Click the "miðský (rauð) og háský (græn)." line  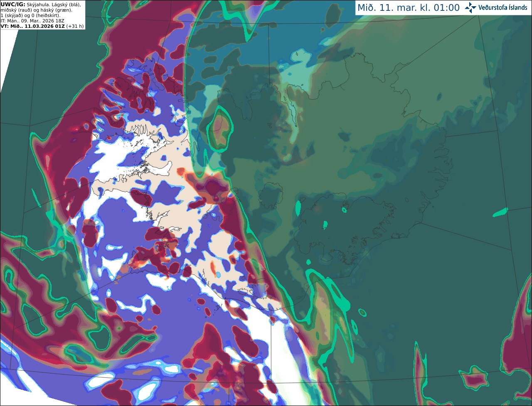click(x=37, y=10)
